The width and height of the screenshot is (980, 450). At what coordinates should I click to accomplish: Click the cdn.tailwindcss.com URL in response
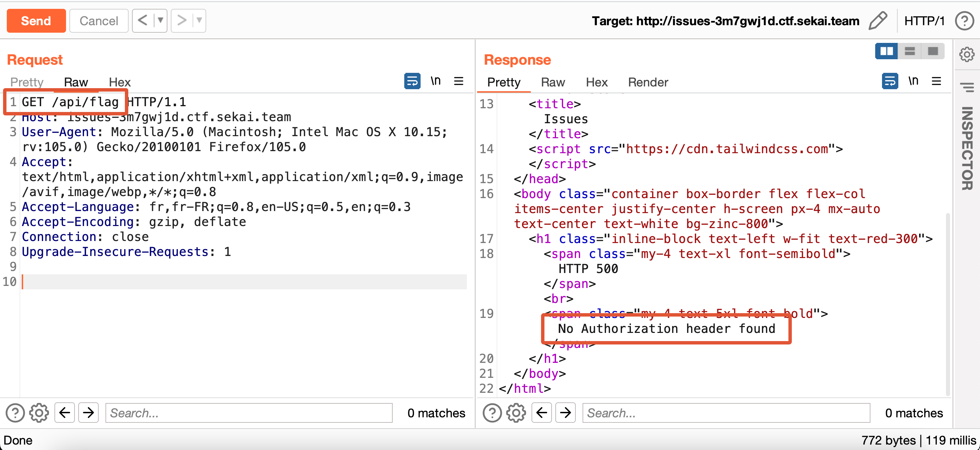(727, 149)
